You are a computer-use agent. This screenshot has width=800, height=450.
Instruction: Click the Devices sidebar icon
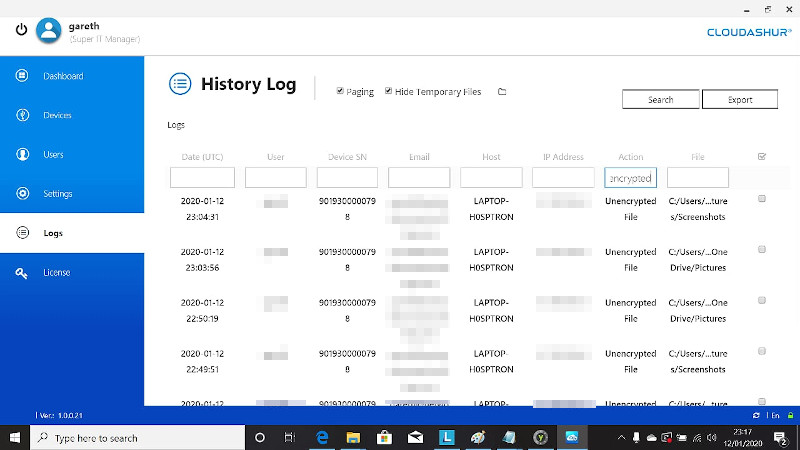click(x=22, y=115)
